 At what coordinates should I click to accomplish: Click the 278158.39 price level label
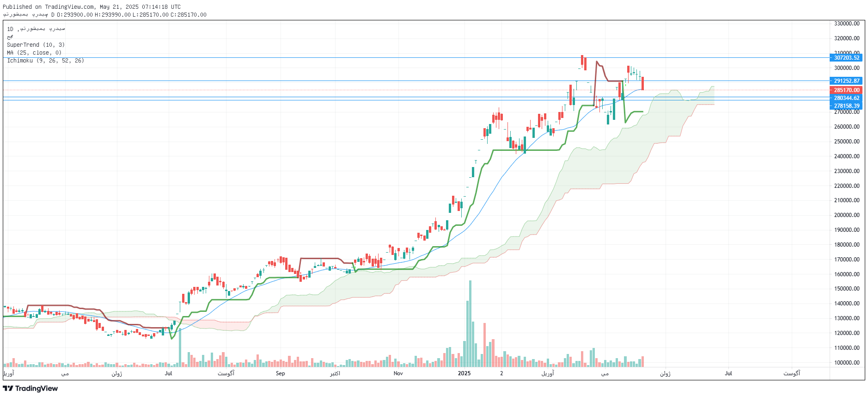coord(846,106)
